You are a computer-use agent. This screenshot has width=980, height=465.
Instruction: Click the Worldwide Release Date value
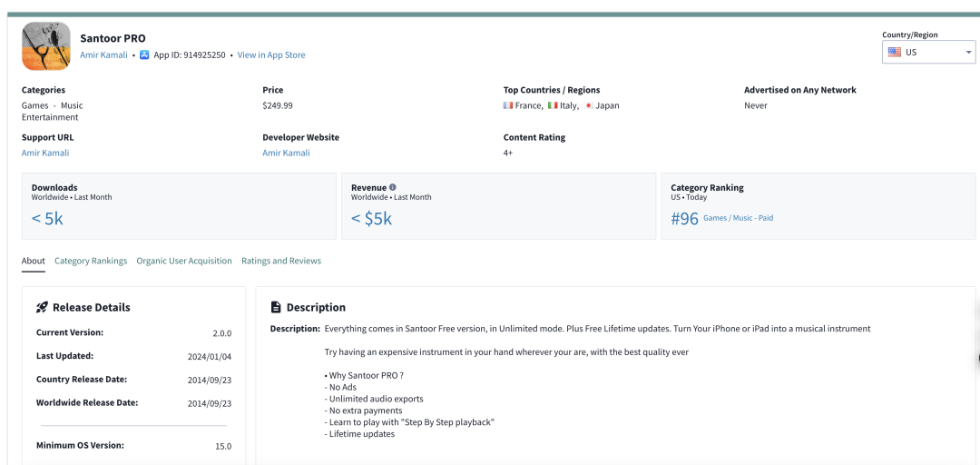click(x=210, y=403)
